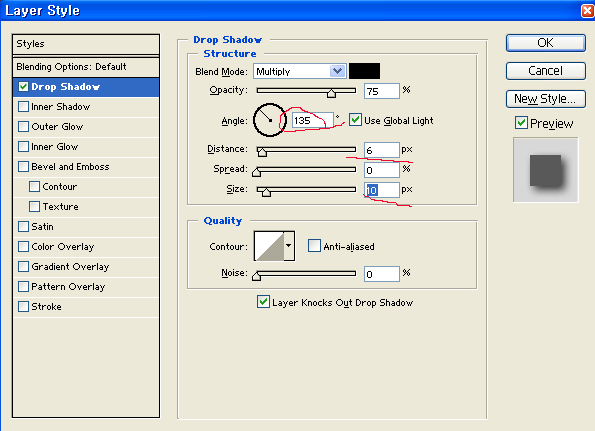Click the black shadow color swatch
This screenshot has width=595, height=431.
(364, 71)
